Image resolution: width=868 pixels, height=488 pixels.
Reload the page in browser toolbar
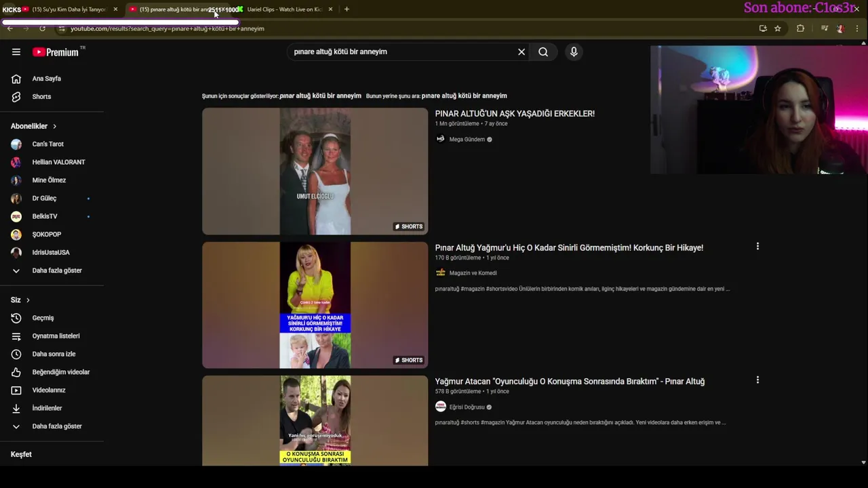pyautogui.click(x=42, y=28)
